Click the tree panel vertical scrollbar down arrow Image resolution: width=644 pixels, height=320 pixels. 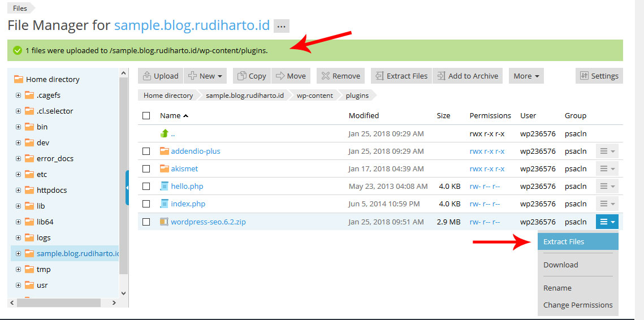124,293
